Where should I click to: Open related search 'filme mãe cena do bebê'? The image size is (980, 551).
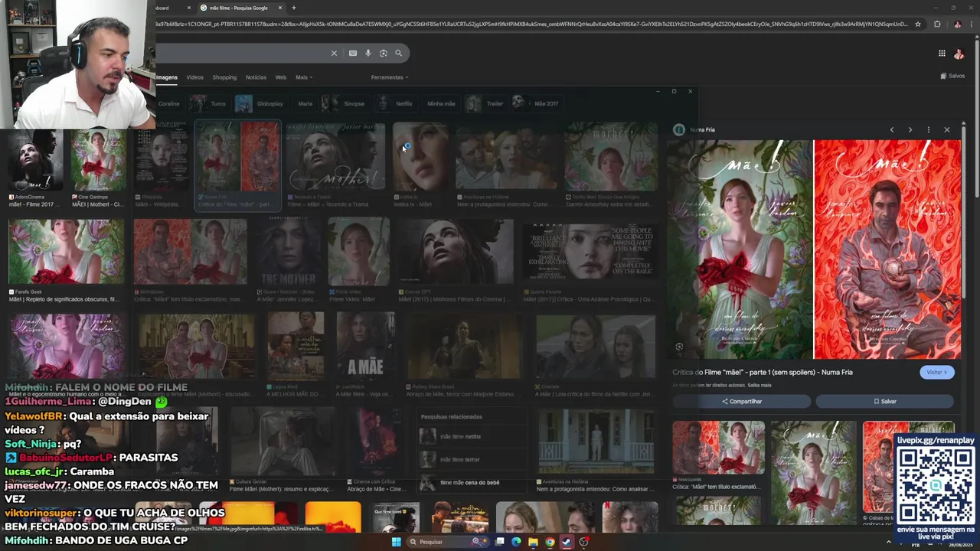(472, 482)
